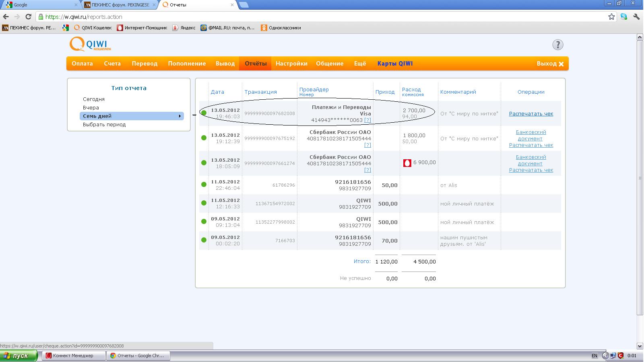
Task: Select the Выбрать период report type
Action: point(104,125)
